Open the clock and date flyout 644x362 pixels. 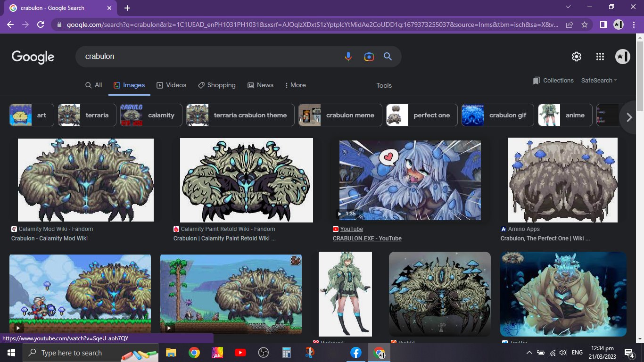(603, 353)
